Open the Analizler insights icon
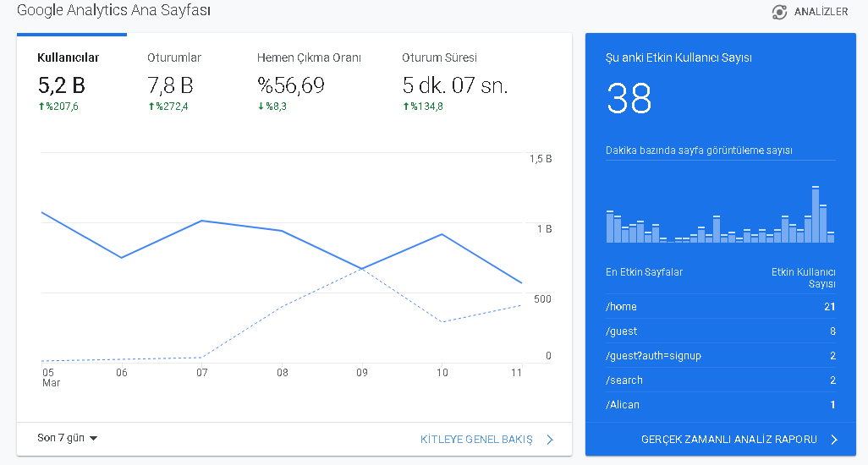Viewport: 868px width, 465px height. pos(779,12)
